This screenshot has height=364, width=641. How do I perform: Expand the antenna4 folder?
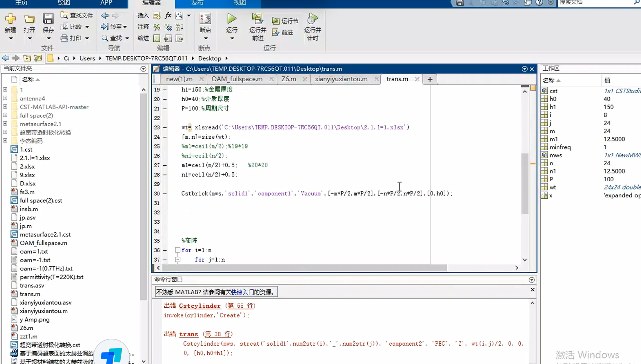(5, 98)
